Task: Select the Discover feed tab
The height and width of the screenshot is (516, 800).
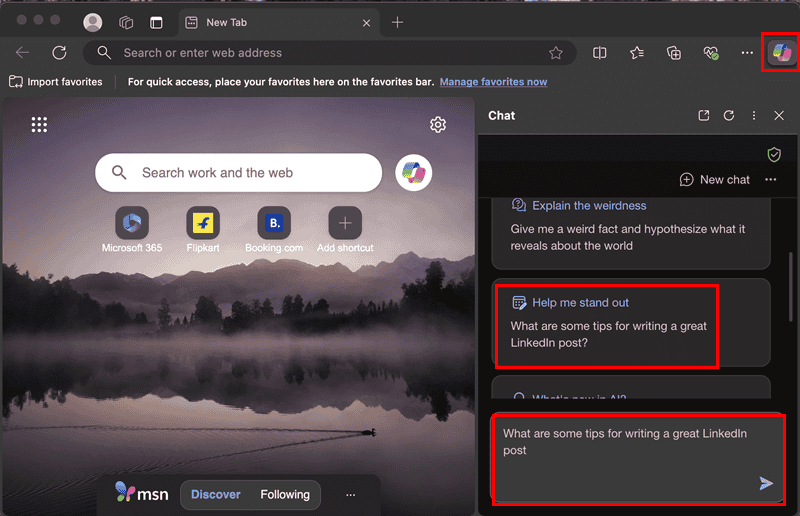Action: click(x=216, y=494)
